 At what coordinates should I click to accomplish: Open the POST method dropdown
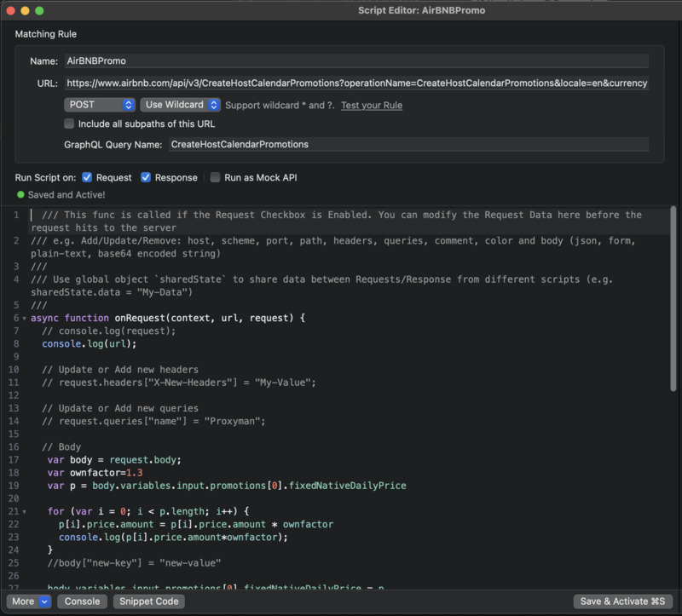point(100,105)
